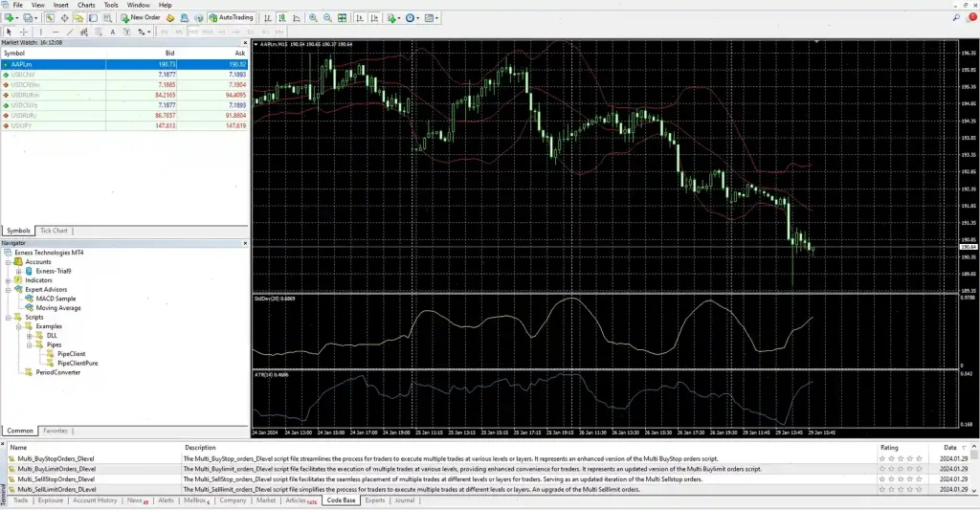Click the Zoom In magnifier icon
Screen dimensions: 980x510
(x=313, y=17)
